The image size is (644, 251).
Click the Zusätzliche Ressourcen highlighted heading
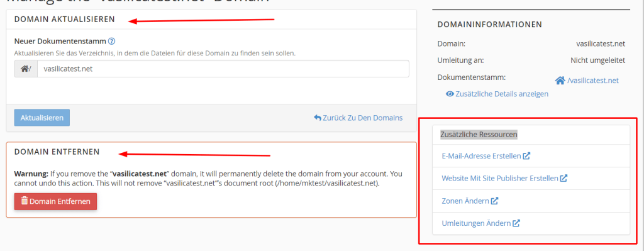[x=479, y=135]
